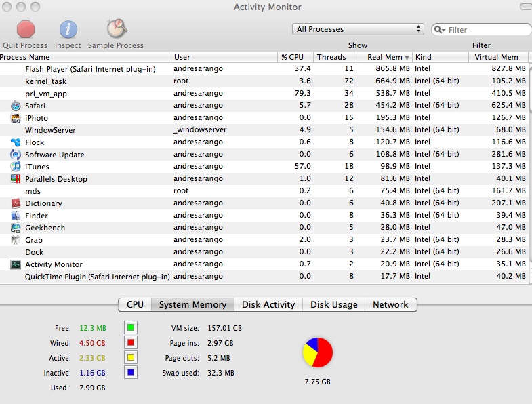Image resolution: width=532 pixels, height=404 pixels.
Task: Click the Page outs 5.2 MB value
Action: 219,358
